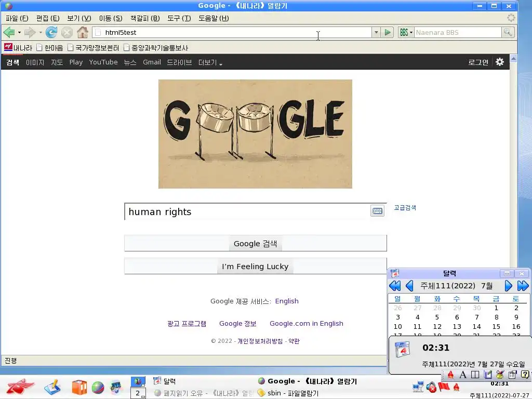Open the 내나라 bookmark
The width and height of the screenshot is (532, 399).
point(18,47)
